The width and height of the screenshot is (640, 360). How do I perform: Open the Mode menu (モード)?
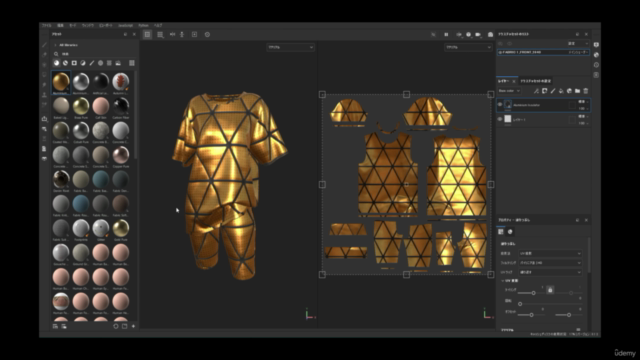73,25
